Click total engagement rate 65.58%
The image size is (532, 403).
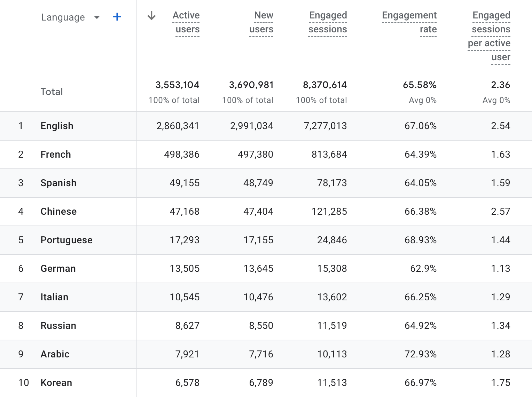coord(420,85)
